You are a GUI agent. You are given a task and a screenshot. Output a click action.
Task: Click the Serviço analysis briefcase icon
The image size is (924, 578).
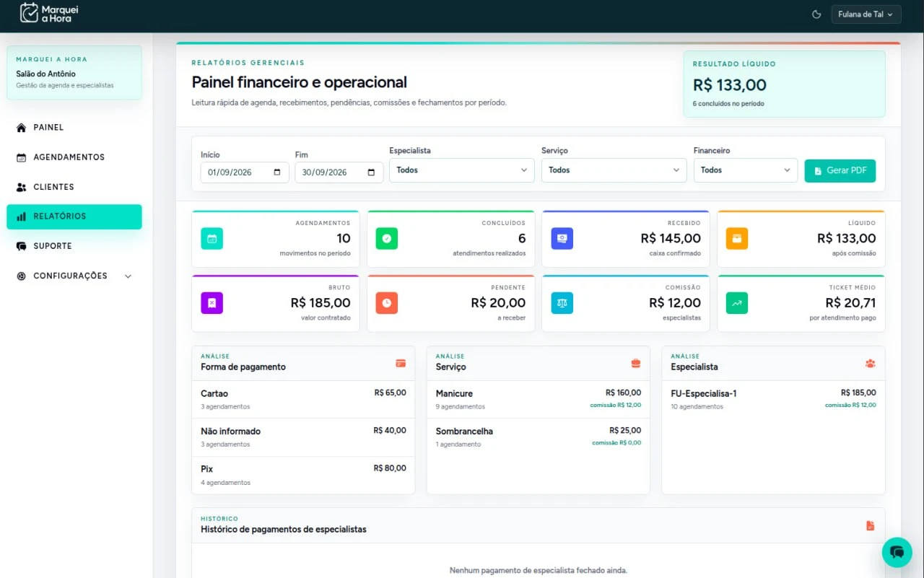(x=636, y=363)
